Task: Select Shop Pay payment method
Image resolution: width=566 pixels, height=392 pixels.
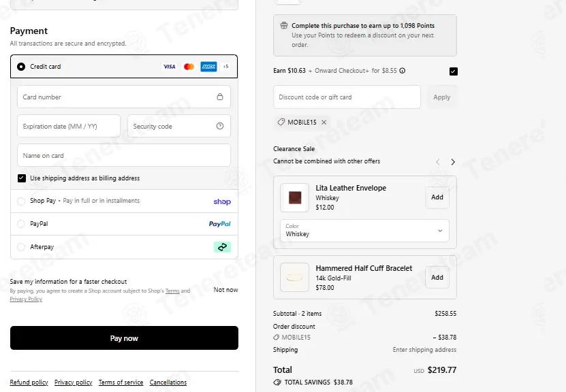Action: (21, 201)
